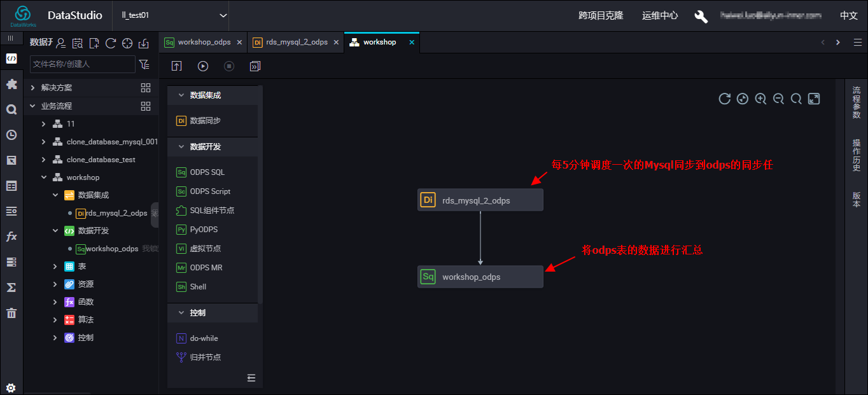
Task: Toggle grid view for 业务流程
Action: [146, 106]
